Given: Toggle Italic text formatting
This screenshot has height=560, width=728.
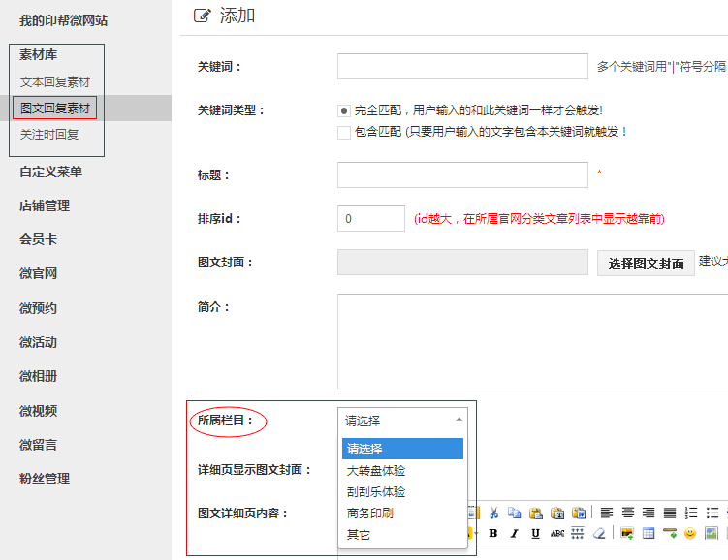Looking at the screenshot, I should pyautogui.click(x=514, y=533).
